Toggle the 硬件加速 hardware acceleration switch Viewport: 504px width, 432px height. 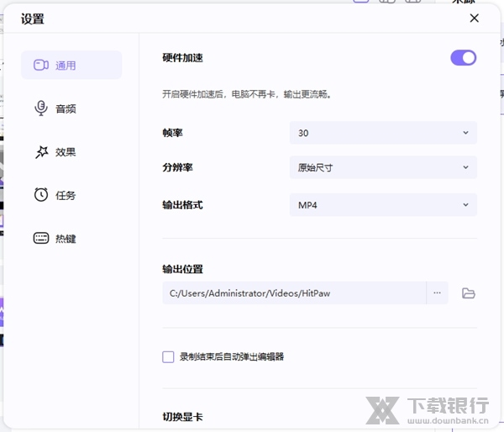point(463,58)
